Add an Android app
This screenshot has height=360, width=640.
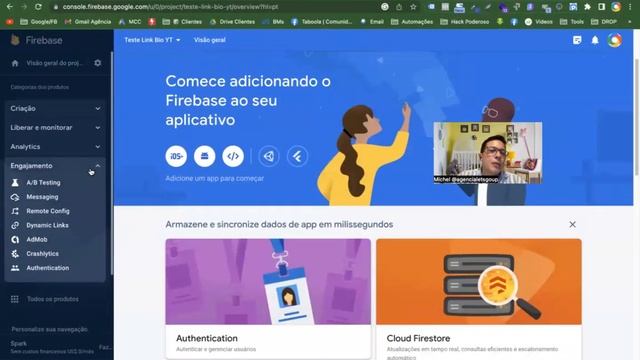(x=204, y=156)
